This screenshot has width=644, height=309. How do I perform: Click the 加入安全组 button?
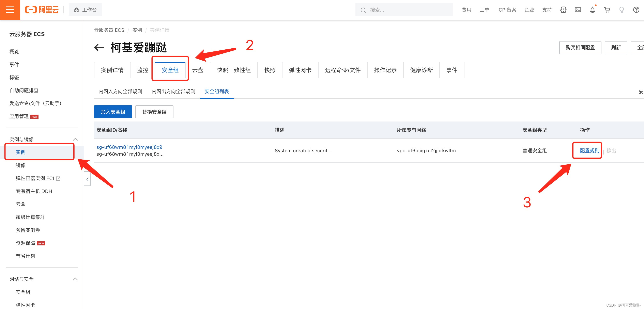pyautogui.click(x=113, y=112)
